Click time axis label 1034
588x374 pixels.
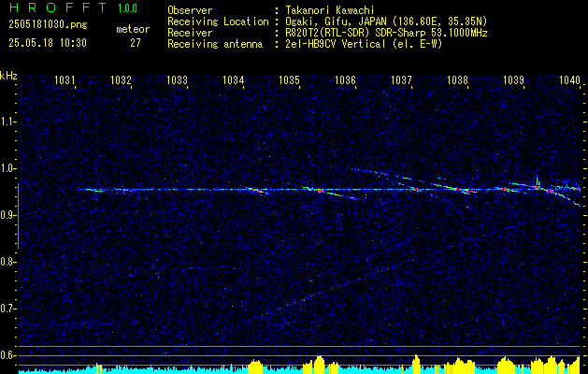pos(234,80)
